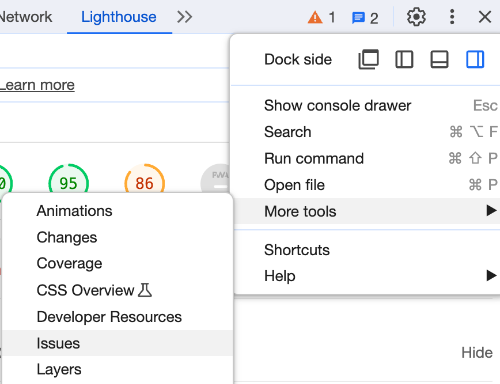Open the Changes tool
Screen dimensions: 500x384
117,237
